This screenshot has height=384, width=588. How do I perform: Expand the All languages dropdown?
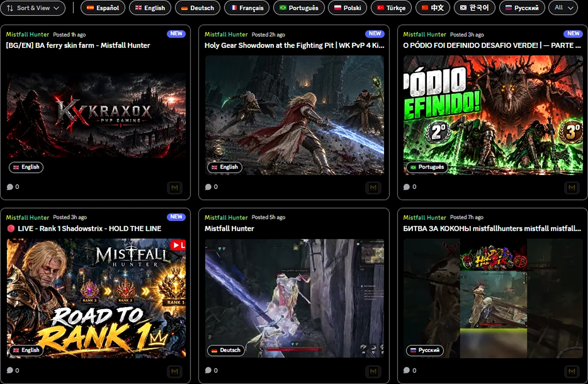tap(563, 8)
